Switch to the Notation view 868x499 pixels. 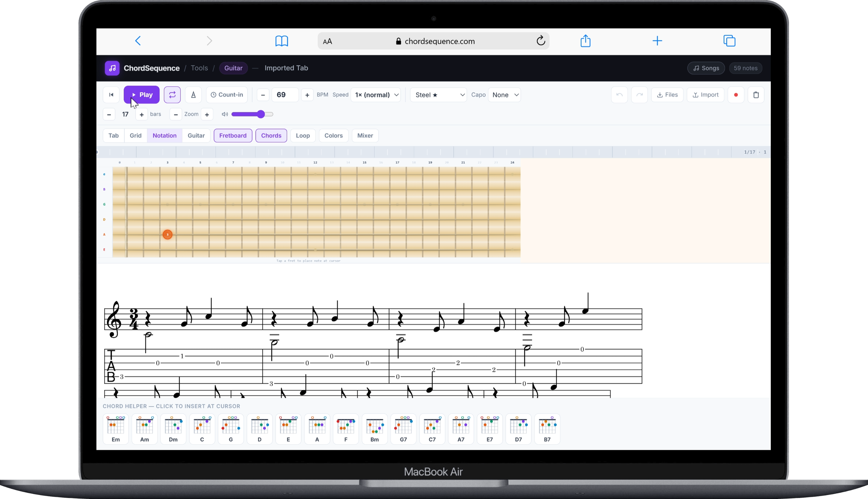pos(164,135)
